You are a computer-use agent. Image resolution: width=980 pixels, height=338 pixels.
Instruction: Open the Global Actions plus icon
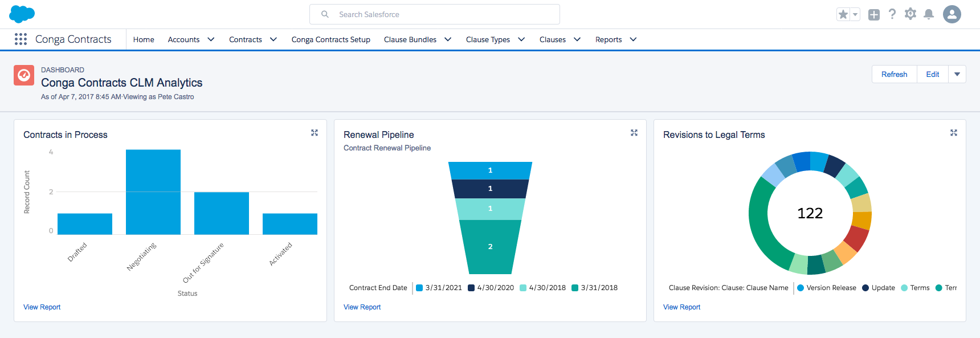point(874,15)
